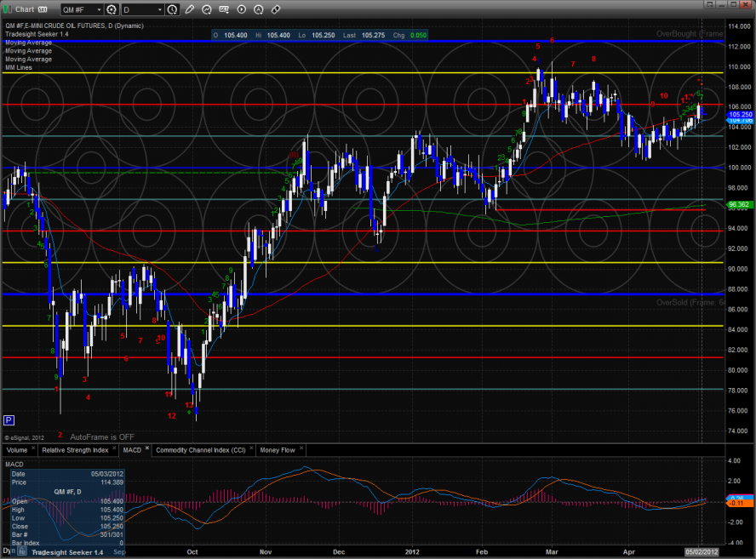Click the symbol link gear icon
The height and width of the screenshot is (559, 756).
[112, 9]
